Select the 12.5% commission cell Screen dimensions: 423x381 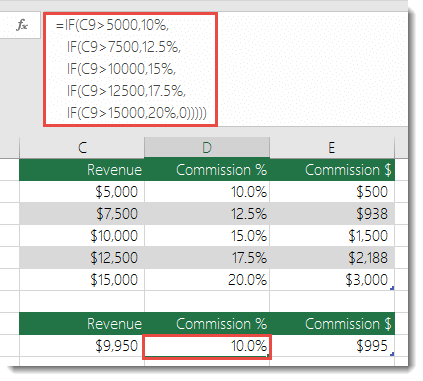[207, 214]
